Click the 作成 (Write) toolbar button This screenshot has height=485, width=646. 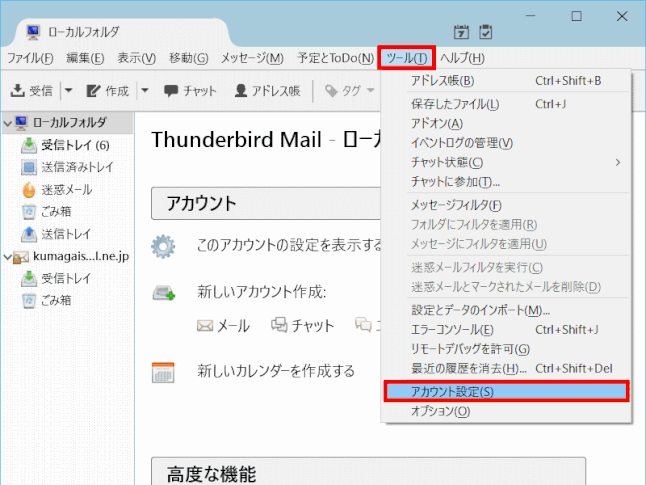pyautogui.click(x=108, y=91)
